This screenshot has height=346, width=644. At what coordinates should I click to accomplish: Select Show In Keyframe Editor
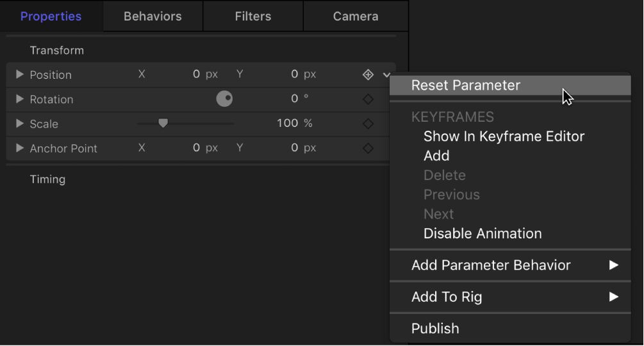coord(504,136)
